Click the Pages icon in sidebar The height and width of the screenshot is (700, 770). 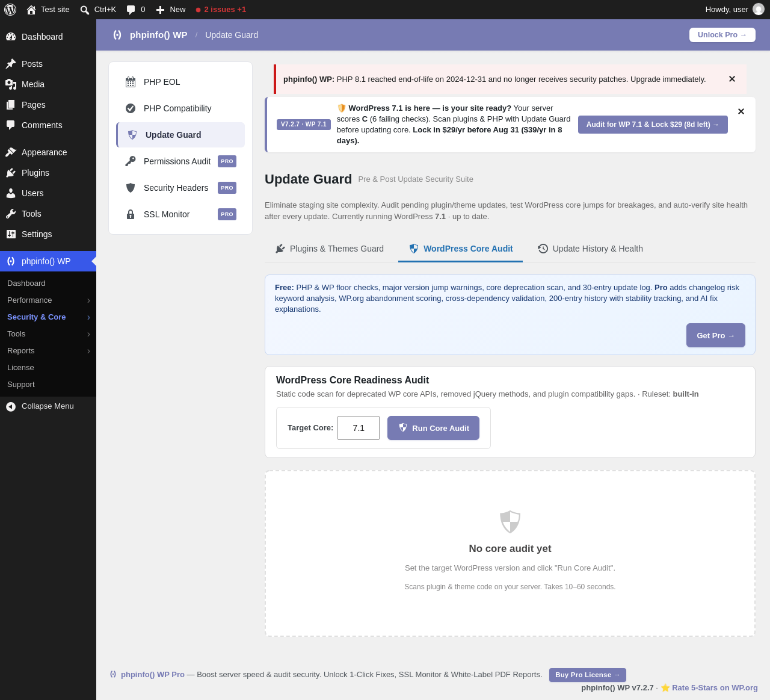click(x=11, y=105)
